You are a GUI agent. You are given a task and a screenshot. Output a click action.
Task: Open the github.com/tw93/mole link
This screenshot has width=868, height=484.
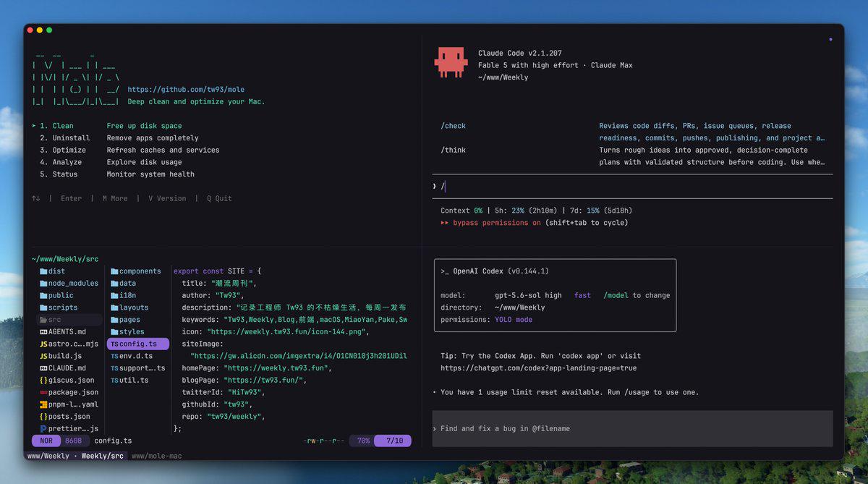(186, 90)
